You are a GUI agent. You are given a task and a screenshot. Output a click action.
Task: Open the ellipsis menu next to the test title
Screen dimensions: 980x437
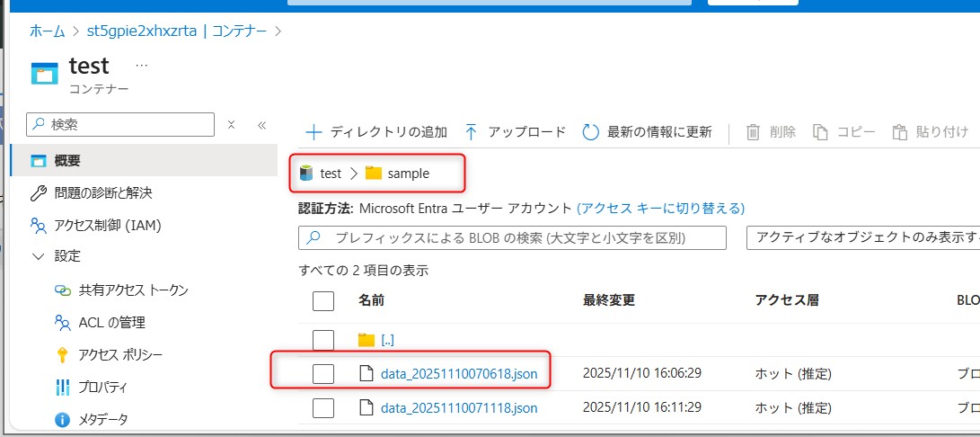[x=142, y=65]
